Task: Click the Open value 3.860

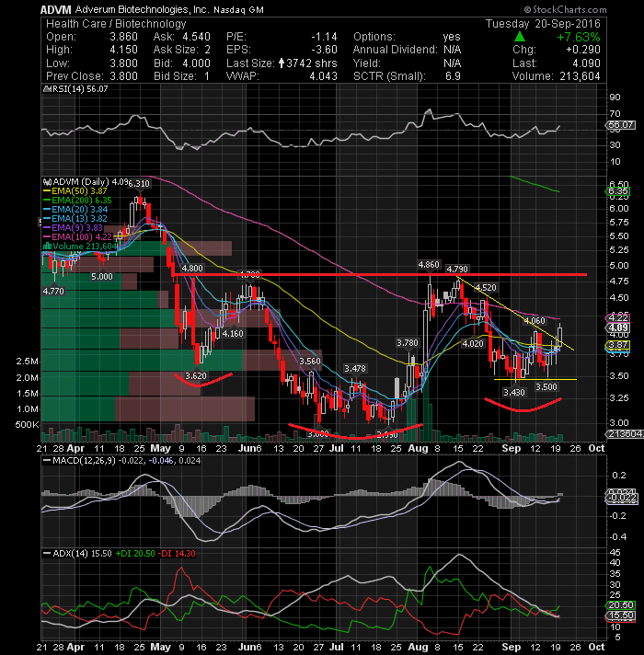Action: point(123,37)
